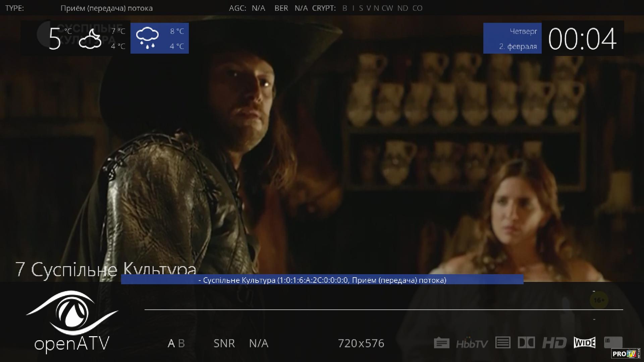The width and height of the screenshot is (644, 362).
Task: Click the openATV eye logo
Action: point(72,313)
